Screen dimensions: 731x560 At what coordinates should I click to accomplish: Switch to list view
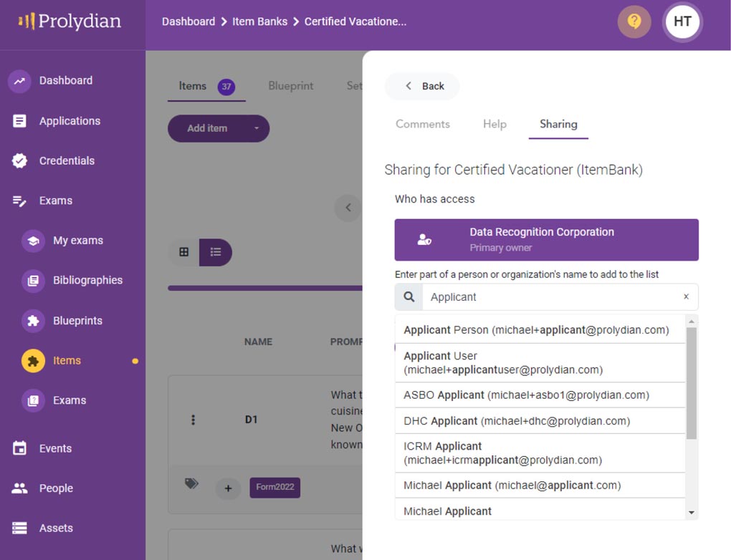click(216, 252)
